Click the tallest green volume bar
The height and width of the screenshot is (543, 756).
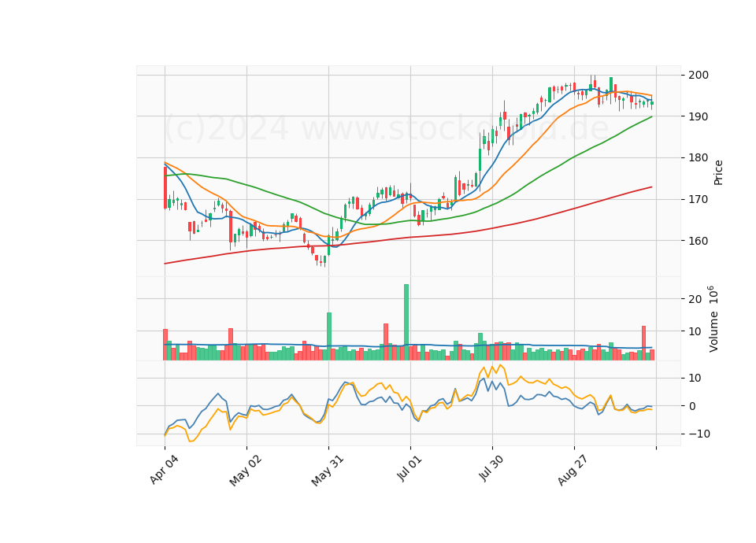point(406,322)
